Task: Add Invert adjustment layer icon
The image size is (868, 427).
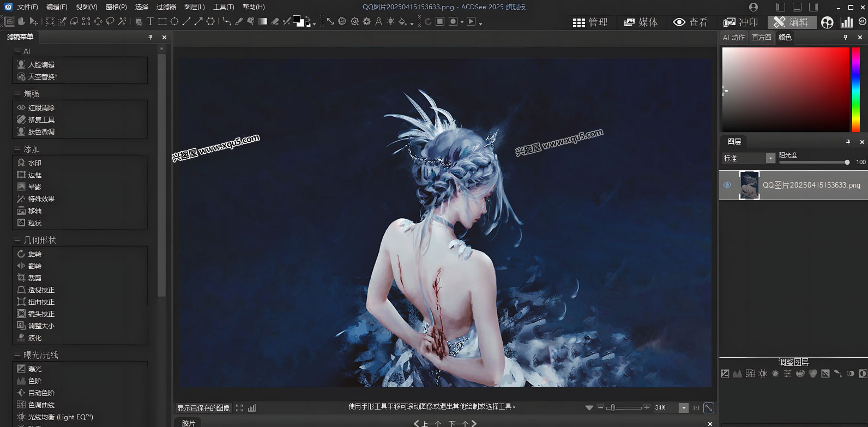Action: (x=863, y=374)
